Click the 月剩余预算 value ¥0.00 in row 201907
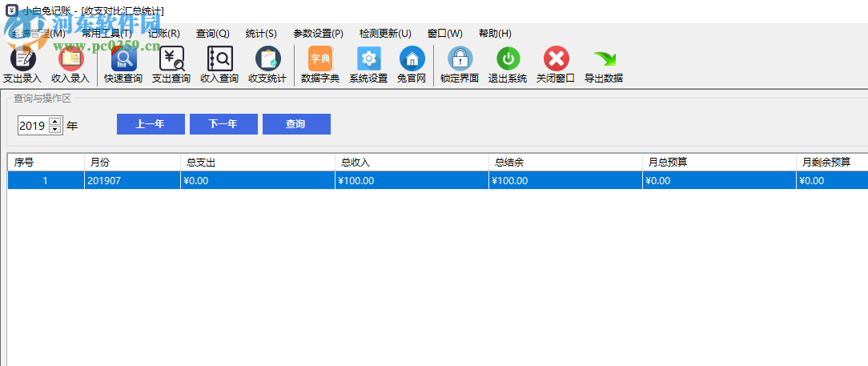The height and width of the screenshot is (366, 868). pyautogui.click(x=833, y=180)
